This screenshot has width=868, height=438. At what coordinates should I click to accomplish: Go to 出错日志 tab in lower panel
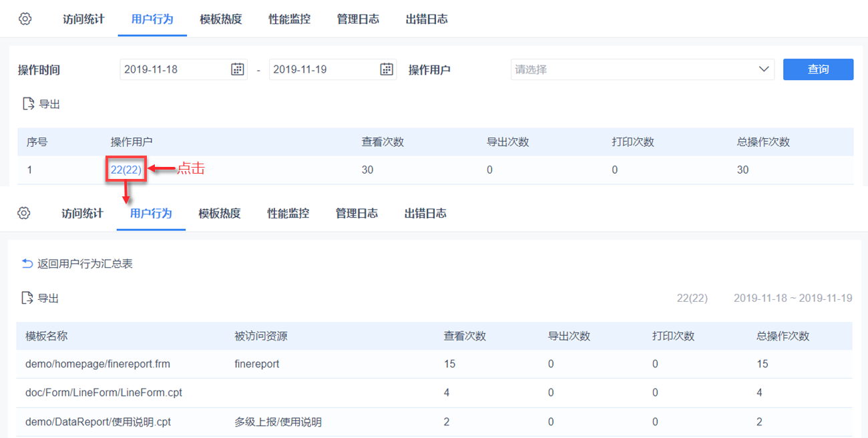[425, 213]
